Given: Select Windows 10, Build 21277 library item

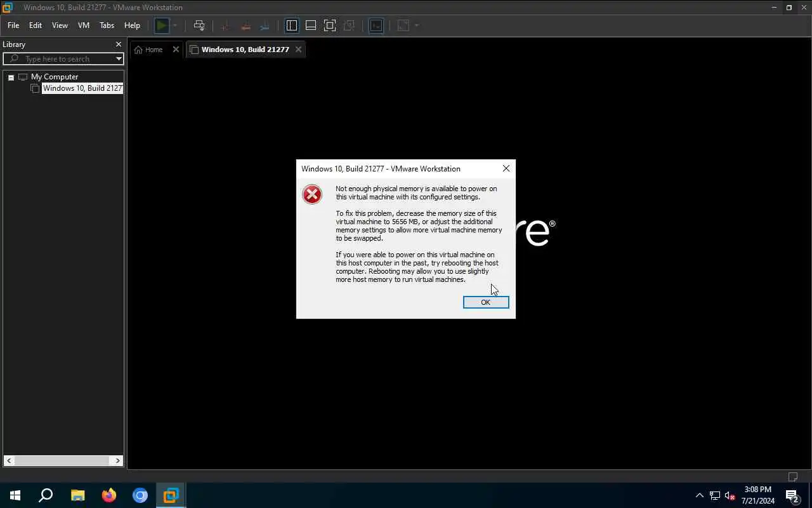Looking at the screenshot, I should (x=82, y=88).
